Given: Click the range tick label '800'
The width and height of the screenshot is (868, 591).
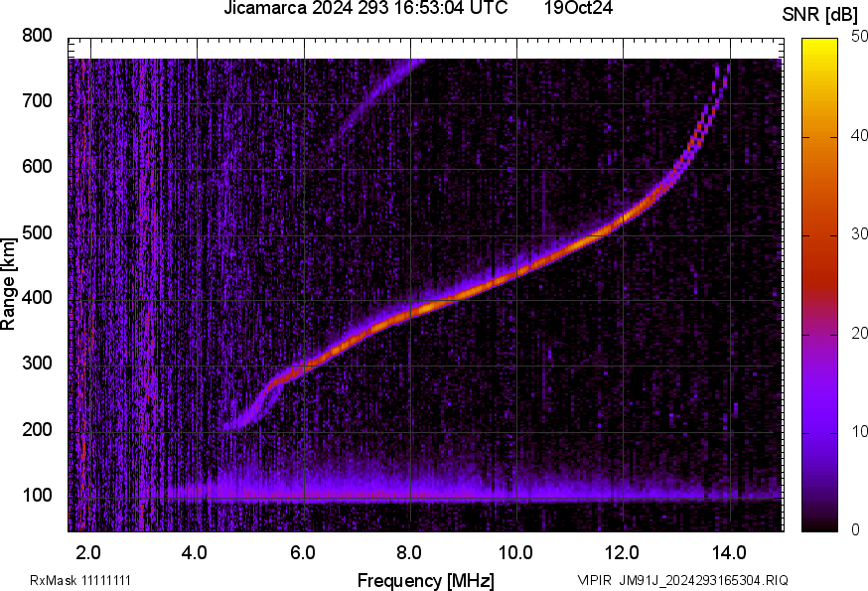Looking at the screenshot, I should pyautogui.click(x=37, y=36).
